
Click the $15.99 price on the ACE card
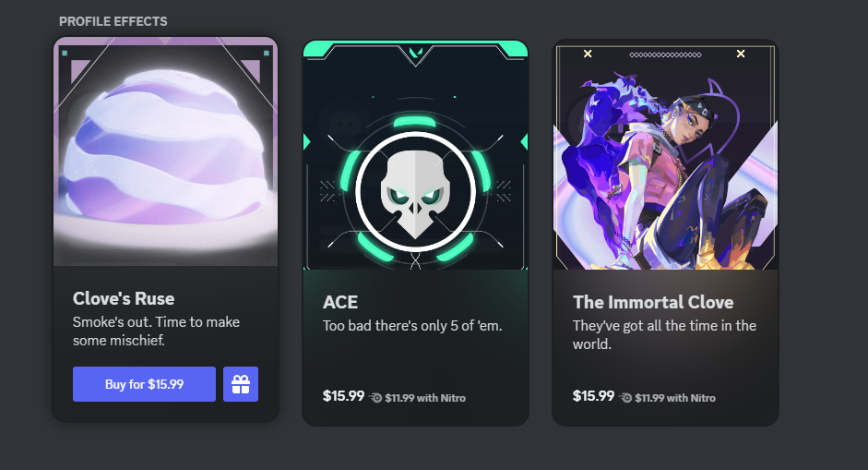pos(344,396)
